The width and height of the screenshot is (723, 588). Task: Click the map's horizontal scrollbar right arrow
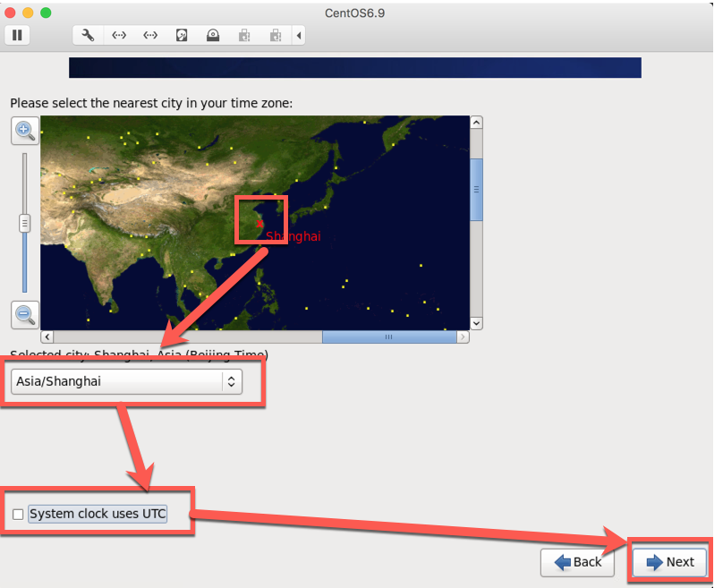464,337
